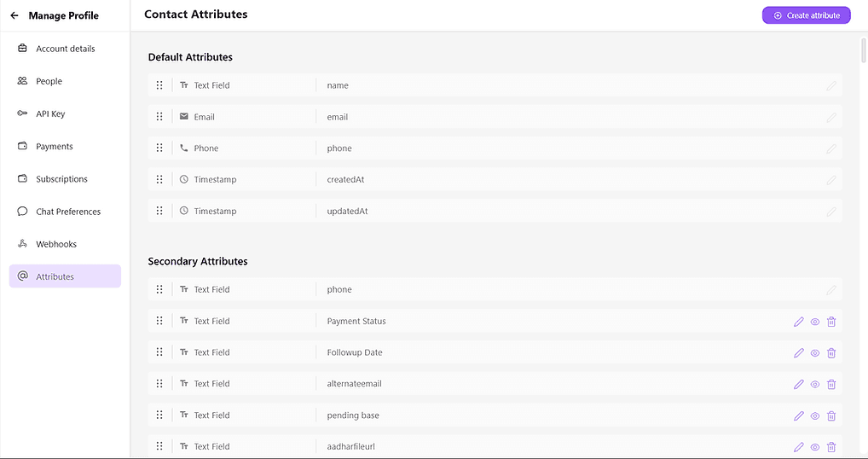Select the 'updatedAt' attribute text
The image size is (868, 459).
tap(347, 211)
